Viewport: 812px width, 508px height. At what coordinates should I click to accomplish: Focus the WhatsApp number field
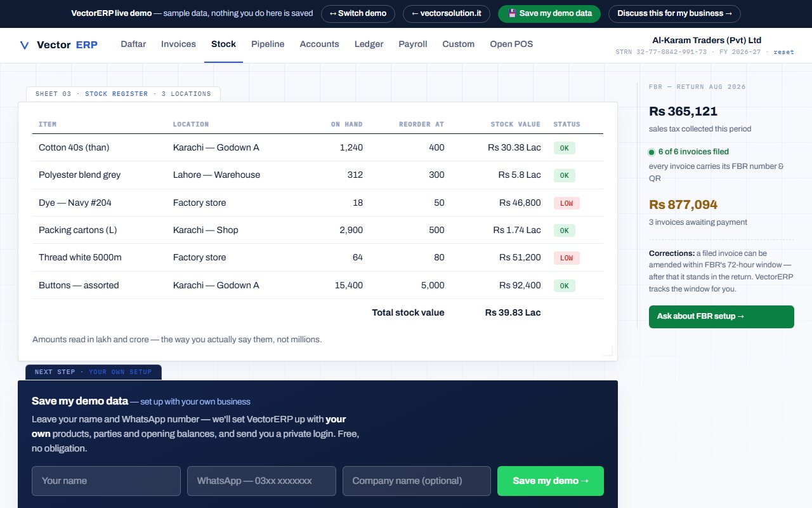tap(261, 481)
